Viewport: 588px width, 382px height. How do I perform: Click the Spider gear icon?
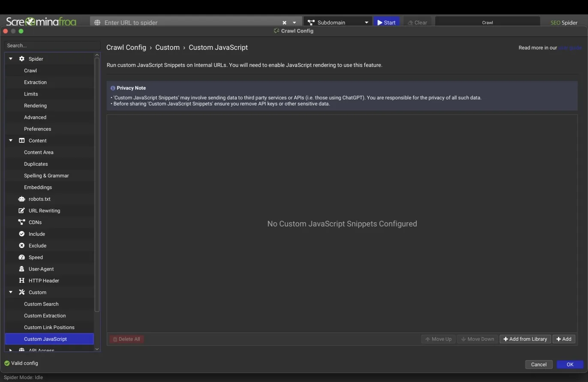click(x=21, y=59)
